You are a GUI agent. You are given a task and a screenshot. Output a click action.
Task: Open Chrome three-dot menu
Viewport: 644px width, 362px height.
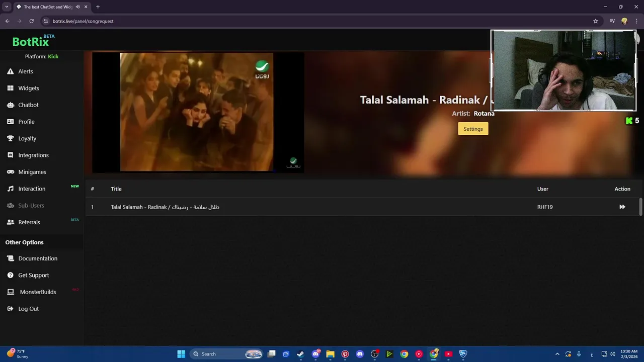(x=637, y=21)
